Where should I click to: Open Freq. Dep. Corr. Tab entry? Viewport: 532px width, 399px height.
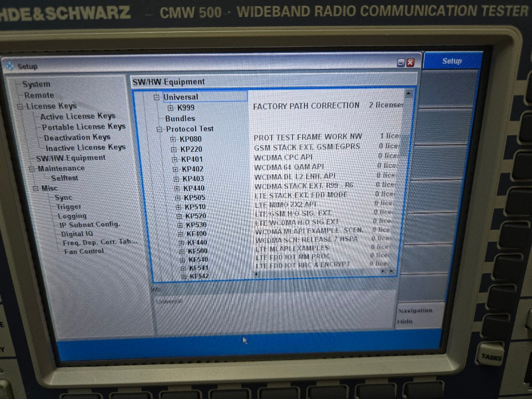tap(100, 242)
